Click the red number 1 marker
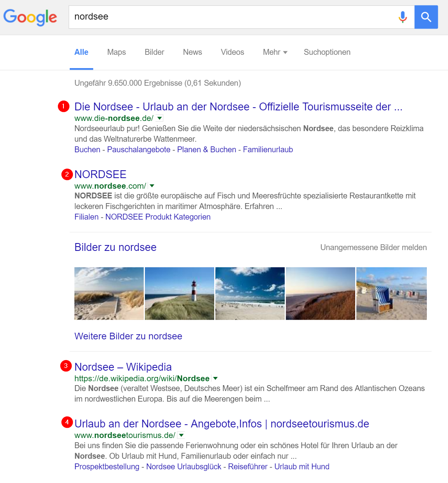 coord(63,106)
